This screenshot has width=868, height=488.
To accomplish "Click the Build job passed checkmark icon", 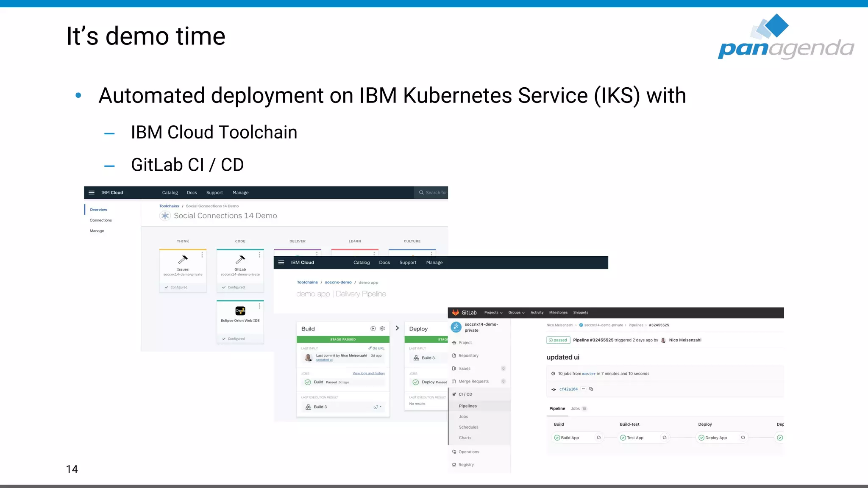I will coord(308,382).
